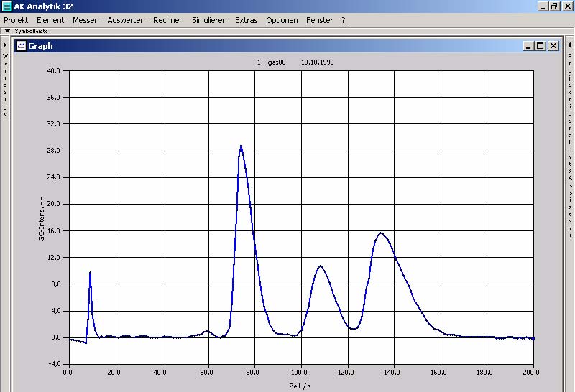
Task: Click the Graph window chart icon
Action: (x=21, y=45)
